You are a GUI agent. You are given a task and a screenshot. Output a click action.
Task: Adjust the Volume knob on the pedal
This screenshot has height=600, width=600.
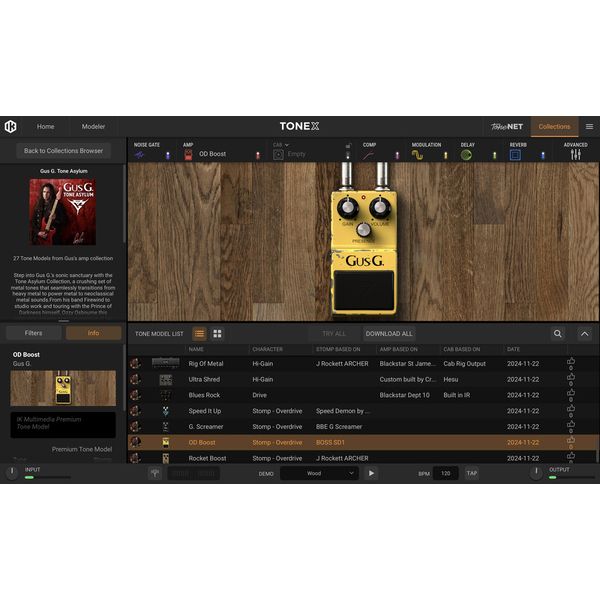coord(380,208)
